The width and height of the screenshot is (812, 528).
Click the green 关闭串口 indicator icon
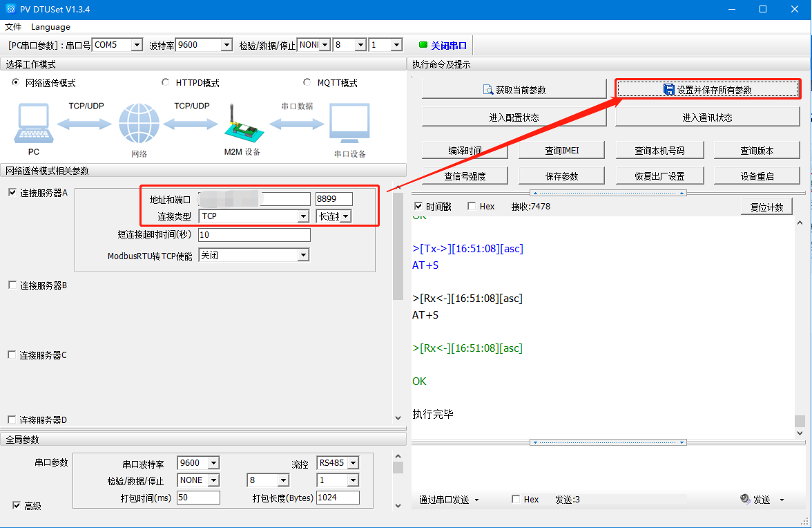(423, 46)
